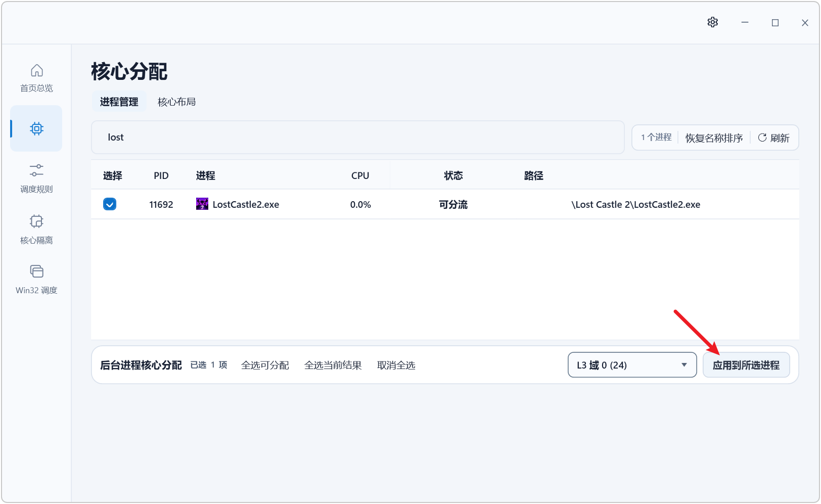Maximize the window
This screenshot has width=821, height=504.
(775, 23)
